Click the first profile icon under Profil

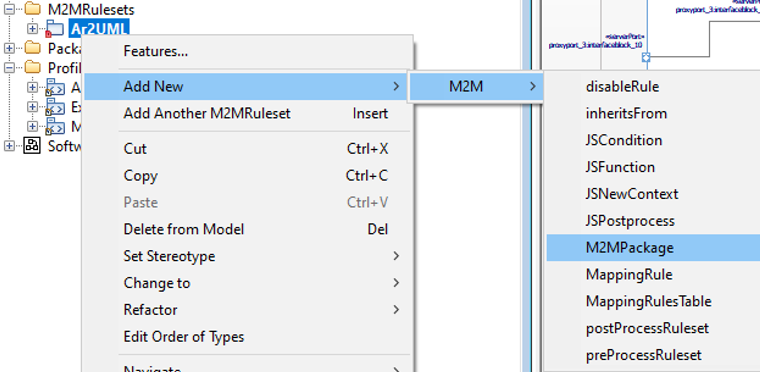point(55,87)
